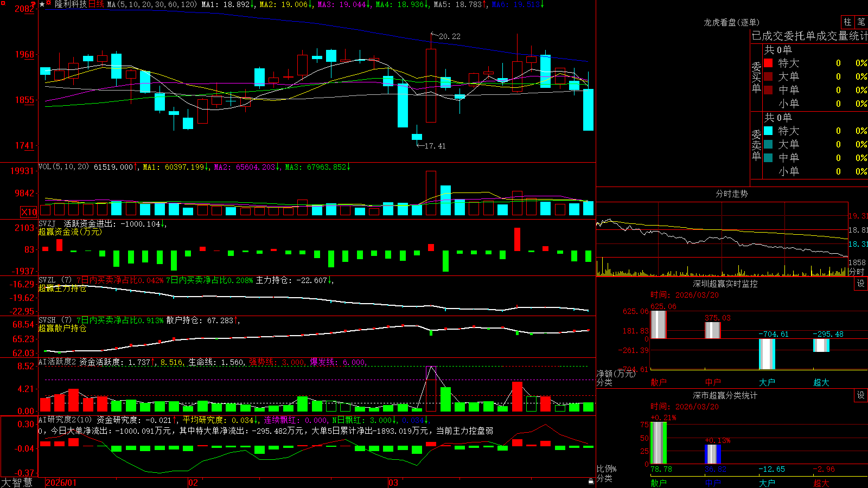Viewport: 868px width, 488px height.
Task: Click the red 特大 buy order swatch
Action: (x=768, y=63)
